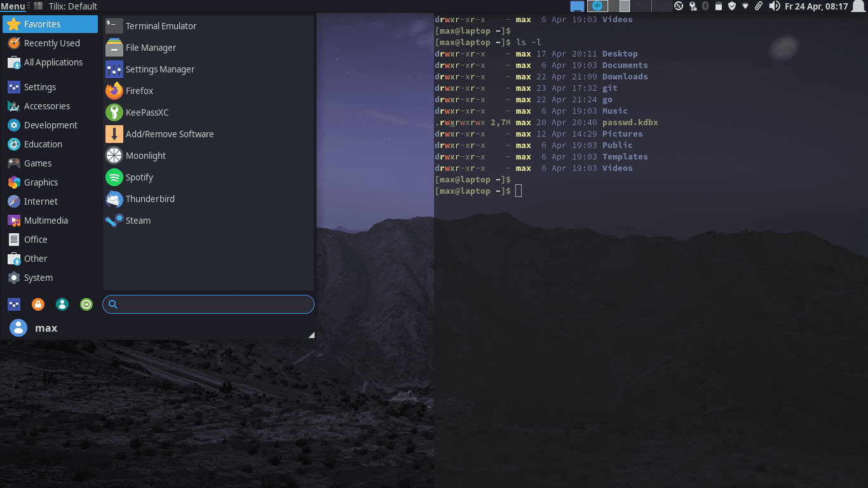Click the menu resize grip corner

(x=311, y=335)
